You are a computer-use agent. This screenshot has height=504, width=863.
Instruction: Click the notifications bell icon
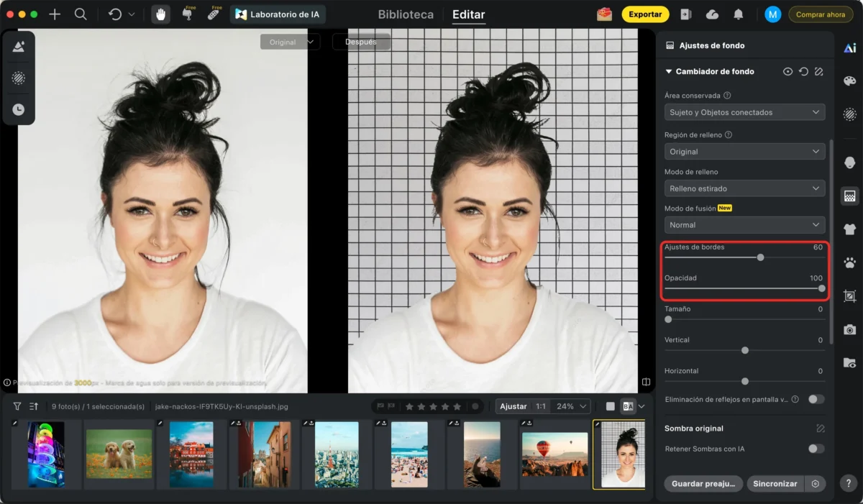point(739,14)
